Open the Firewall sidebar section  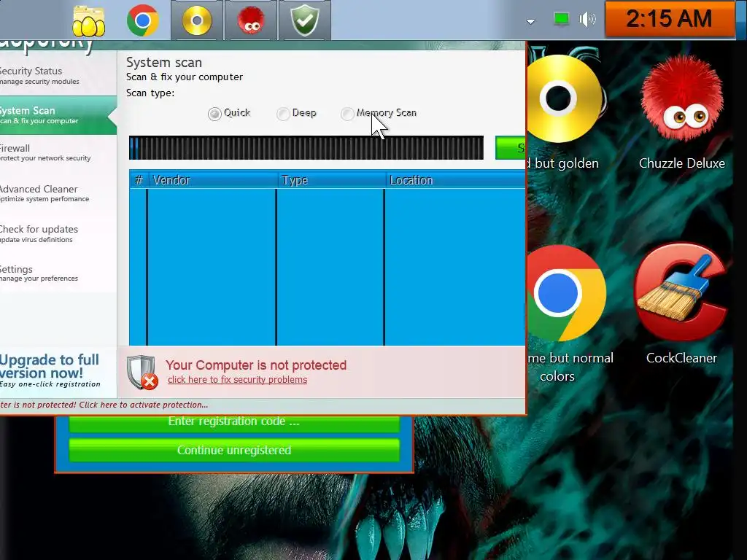click(x=58, y=152)
